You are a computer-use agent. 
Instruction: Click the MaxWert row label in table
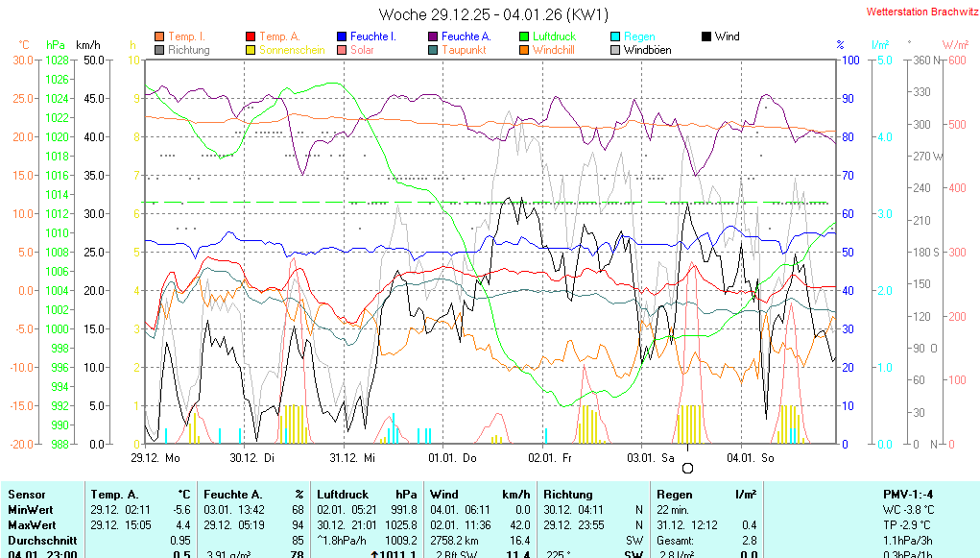[x=33, y=525]
